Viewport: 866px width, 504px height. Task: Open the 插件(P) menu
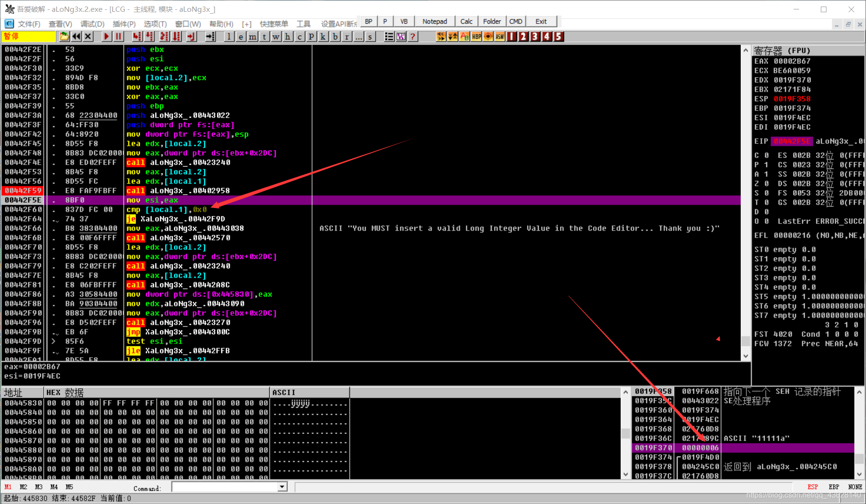124,24
